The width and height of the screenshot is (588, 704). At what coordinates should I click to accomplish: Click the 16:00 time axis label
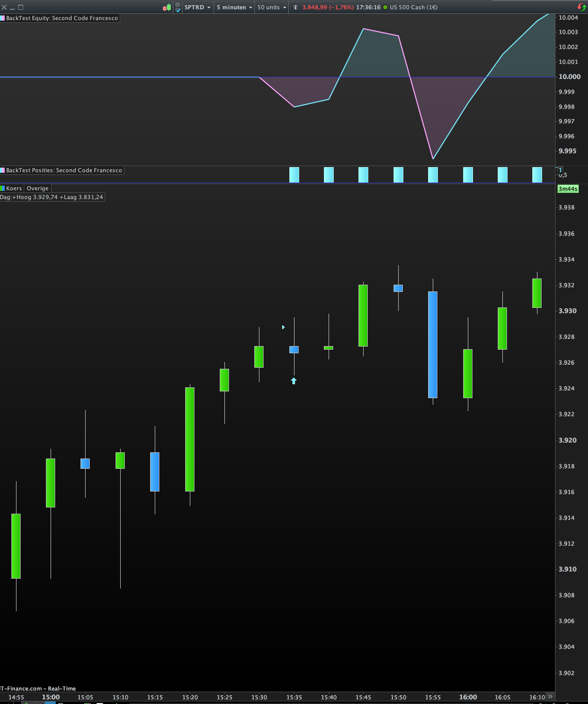pos(468,697)
